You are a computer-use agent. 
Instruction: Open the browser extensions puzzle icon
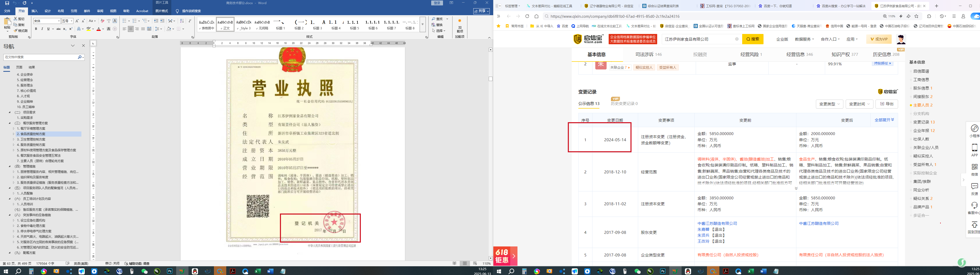[929, 16]
